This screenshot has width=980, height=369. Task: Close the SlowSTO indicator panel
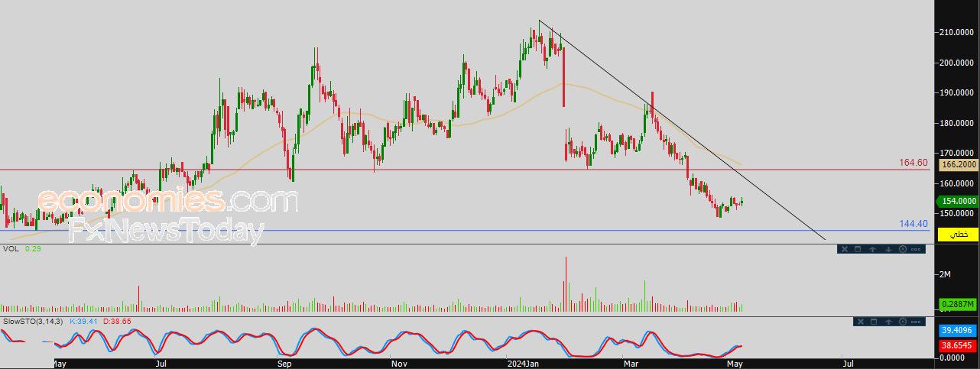click(861, 322)
